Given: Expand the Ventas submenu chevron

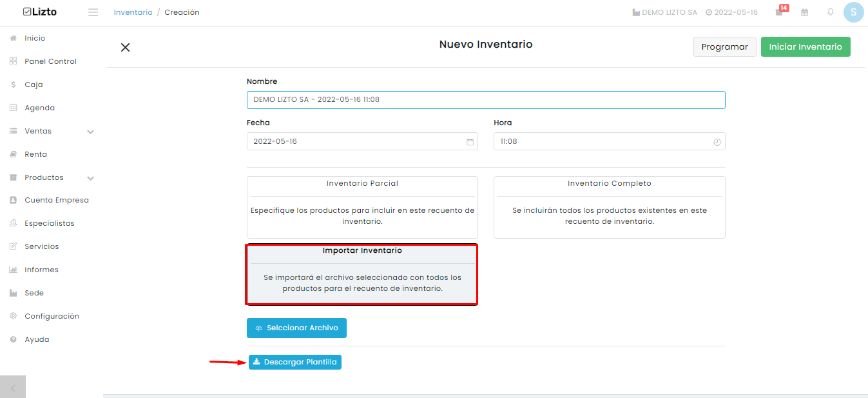Looking at the screenshot, I should (91, 132).
